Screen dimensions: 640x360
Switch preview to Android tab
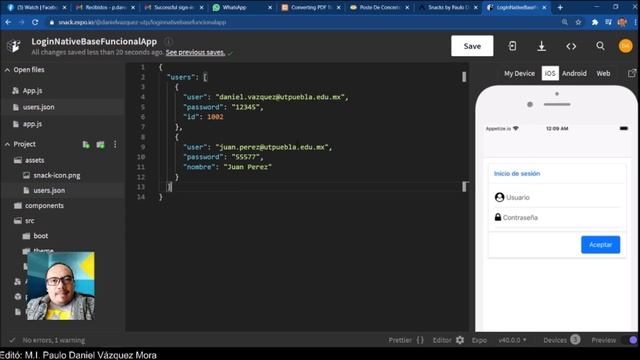tap(574, 73)
